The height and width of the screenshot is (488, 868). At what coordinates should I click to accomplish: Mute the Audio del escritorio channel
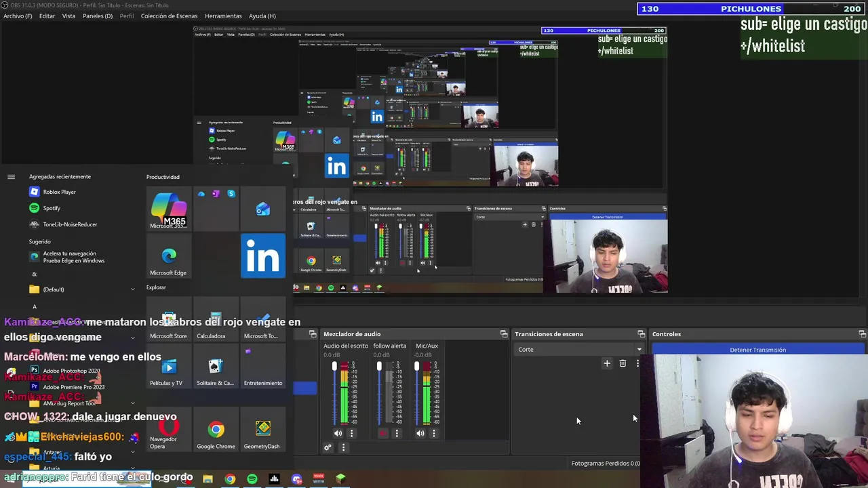[x=338, y=433]
